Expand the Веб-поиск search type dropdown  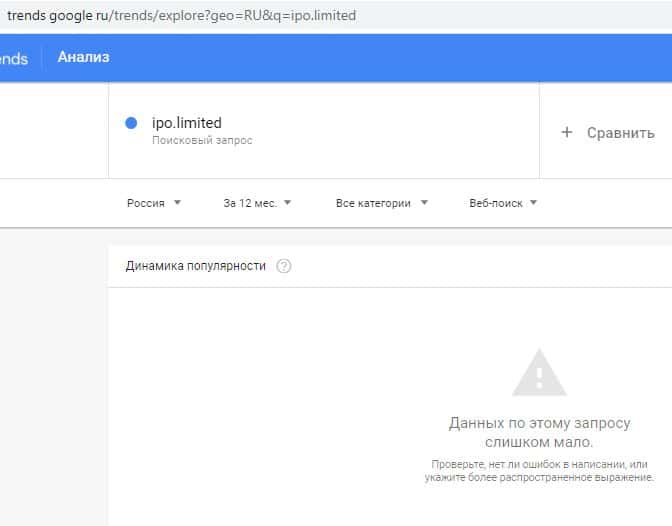tap(503, 203)
